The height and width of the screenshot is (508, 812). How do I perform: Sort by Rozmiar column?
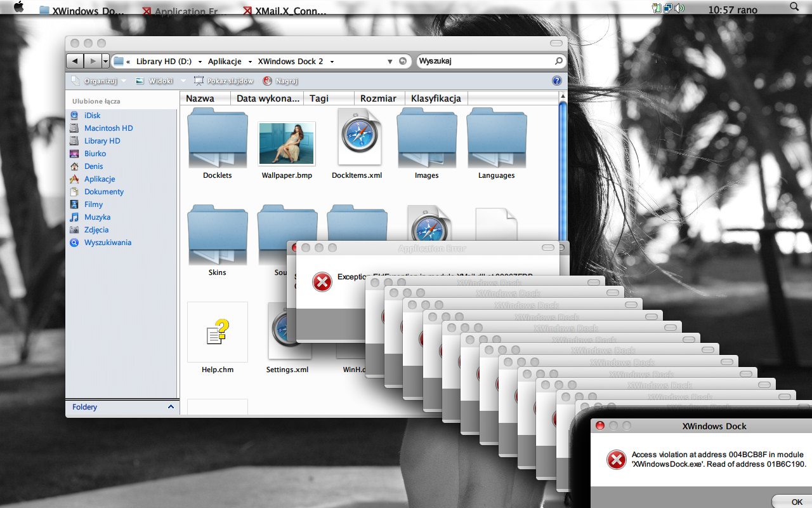point(378,98)
